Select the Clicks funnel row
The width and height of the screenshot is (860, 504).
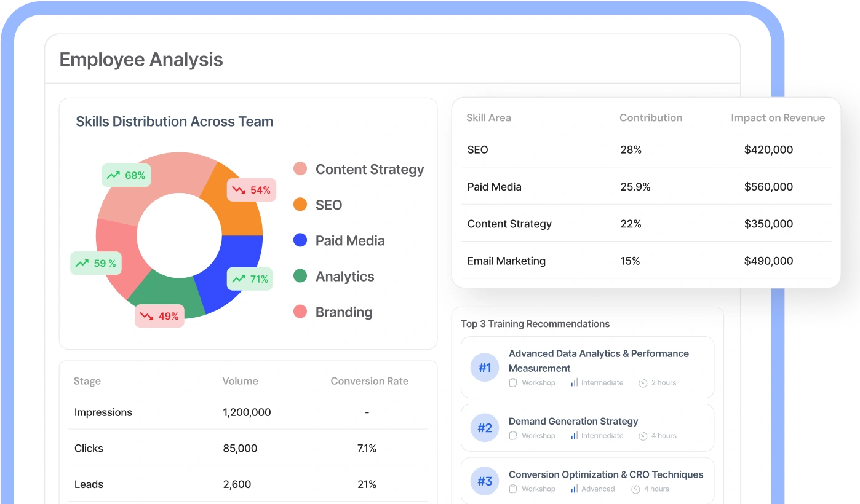tap(249, 448)
